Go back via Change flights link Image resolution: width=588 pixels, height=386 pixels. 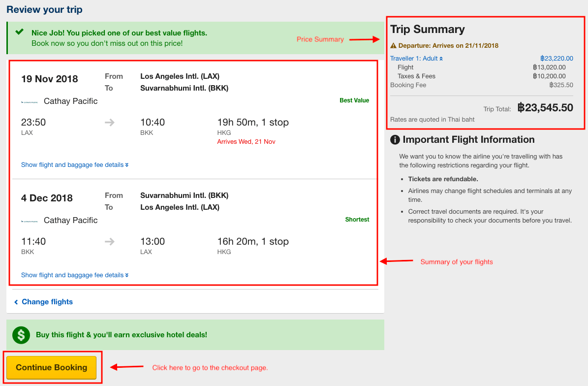(x=47, y=302)
